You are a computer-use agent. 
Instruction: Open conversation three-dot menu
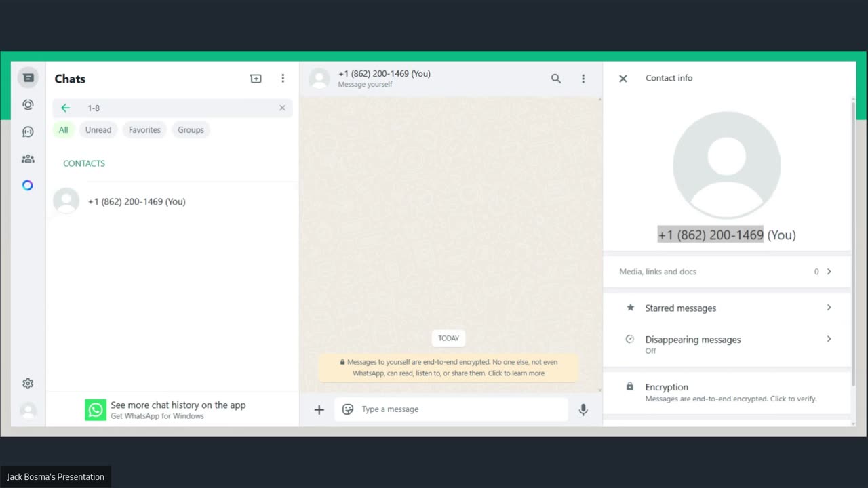tap(583, 79)
